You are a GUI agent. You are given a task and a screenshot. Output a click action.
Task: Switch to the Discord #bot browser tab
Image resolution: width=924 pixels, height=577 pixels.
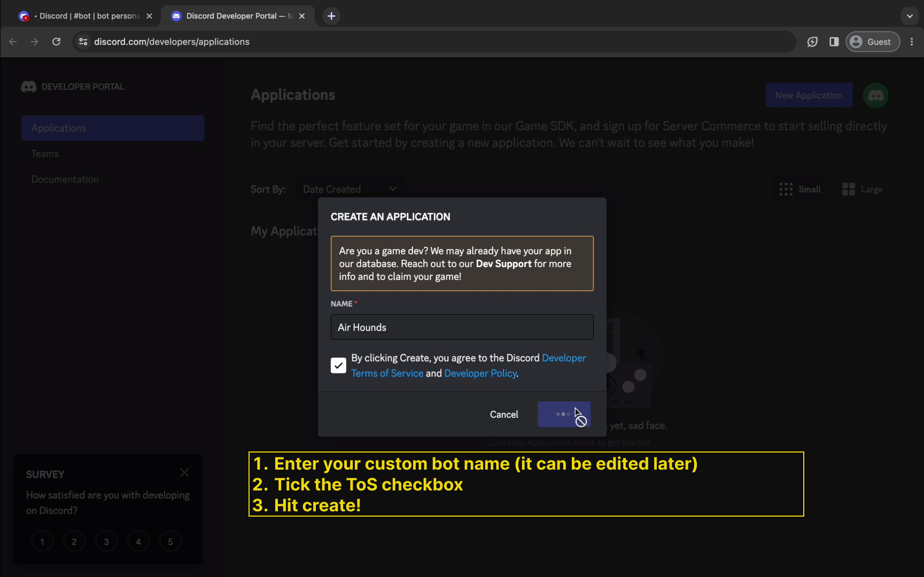tap(86, 16)
